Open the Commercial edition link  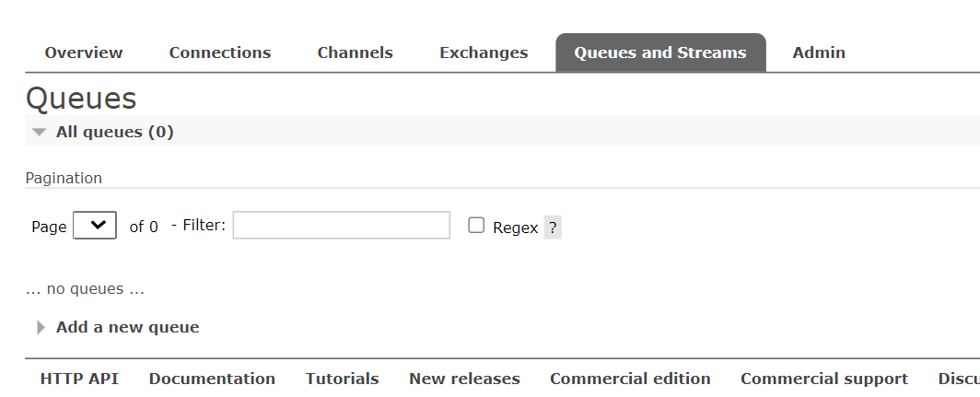pyautogui.click(x=630, y=379)
